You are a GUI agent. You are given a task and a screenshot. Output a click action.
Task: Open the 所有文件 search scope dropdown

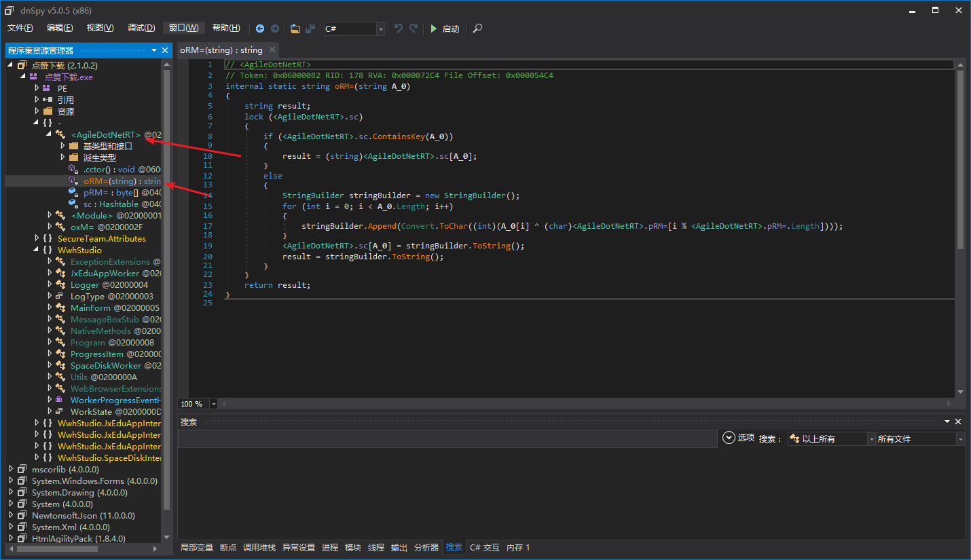click(960, 439)
